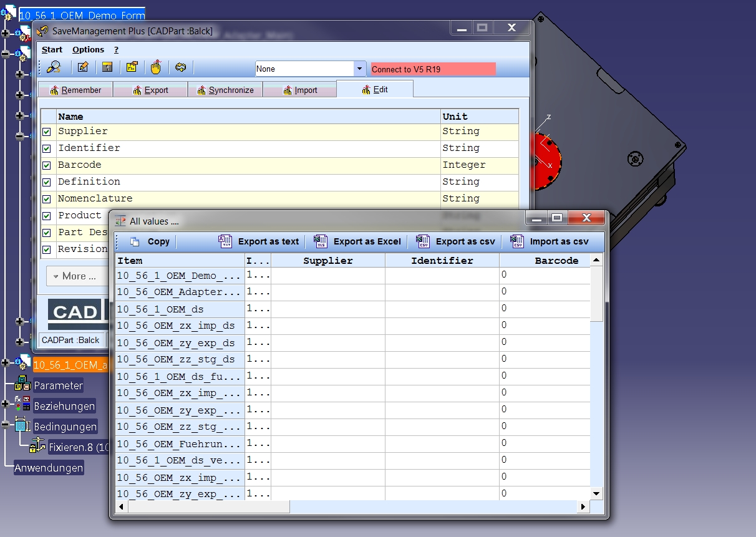
Task: Switch to the Synchronize tab
Action: point(225,90)
